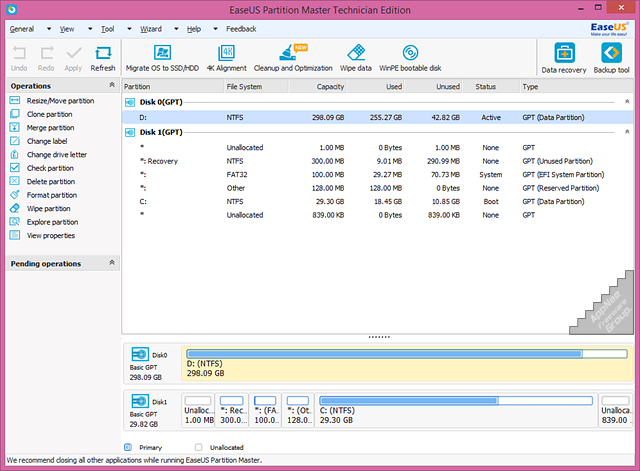This screenshot has height=471, width=640.
Task: Select the FAT32 100.00 MB partition row
Action: tap(378, 175)
